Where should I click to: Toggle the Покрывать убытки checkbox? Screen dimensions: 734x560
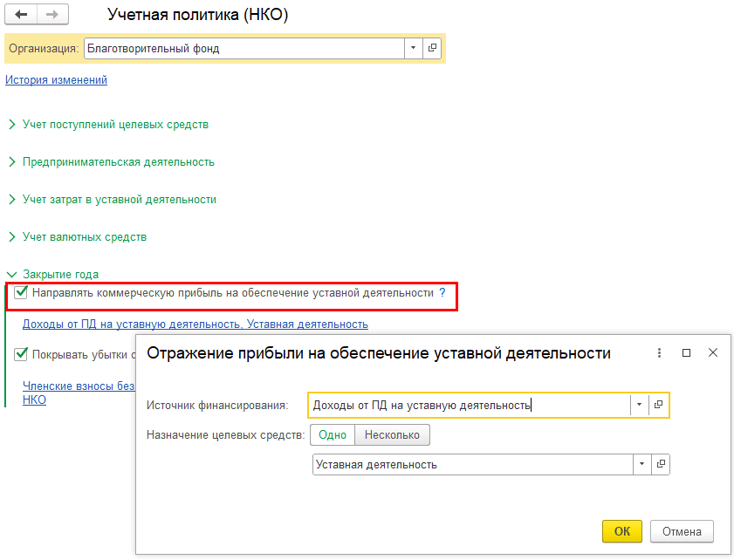coord(21,355)
